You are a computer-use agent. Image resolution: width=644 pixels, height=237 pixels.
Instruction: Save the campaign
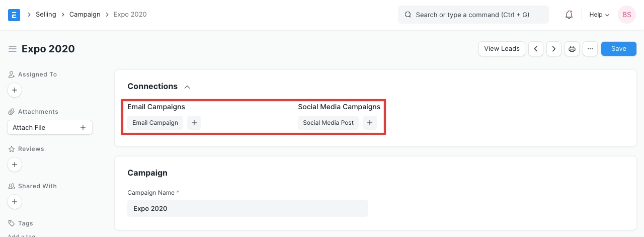(x=618, y=49)
